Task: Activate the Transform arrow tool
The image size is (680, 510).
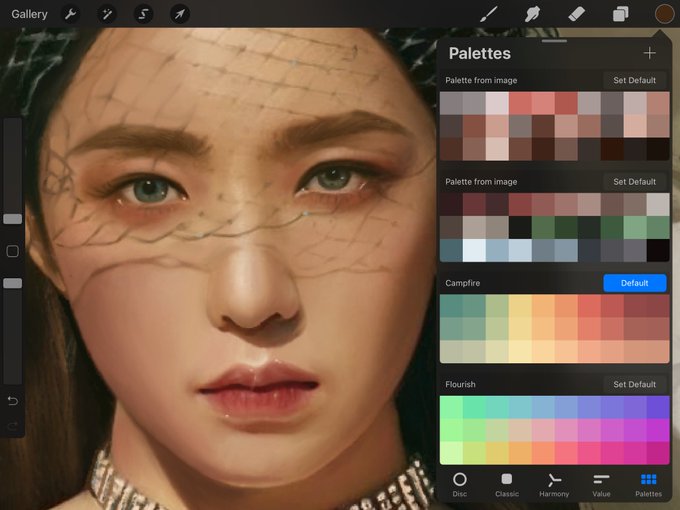Action: pyautogui.click(x=180, y=14)
